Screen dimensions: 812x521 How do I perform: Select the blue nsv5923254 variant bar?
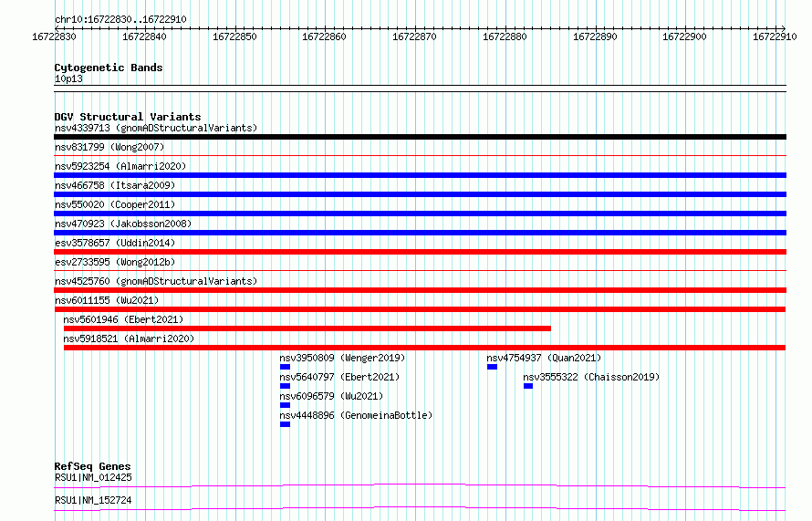pyautogui.click(x=420, y=175)
